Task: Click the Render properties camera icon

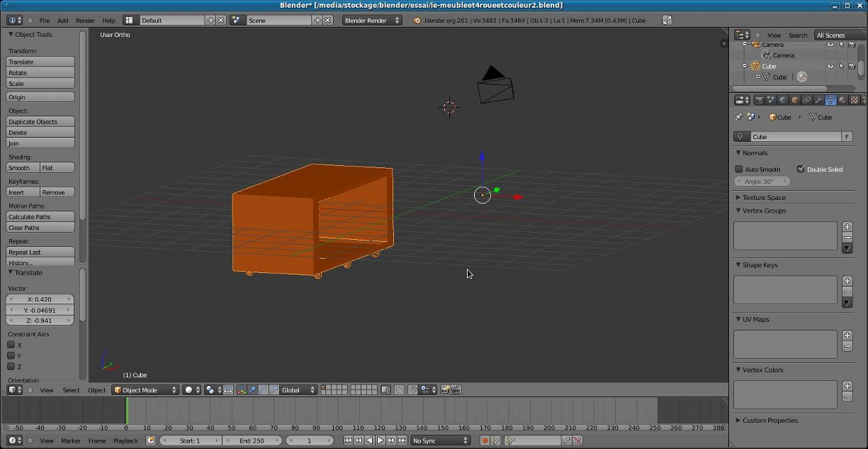Action: (759, 100)
